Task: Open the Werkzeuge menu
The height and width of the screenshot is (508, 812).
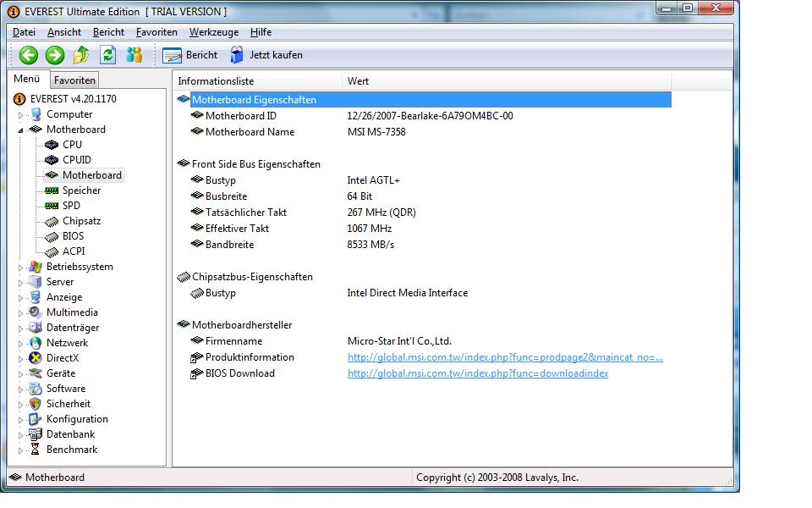Action: point(214,32)
